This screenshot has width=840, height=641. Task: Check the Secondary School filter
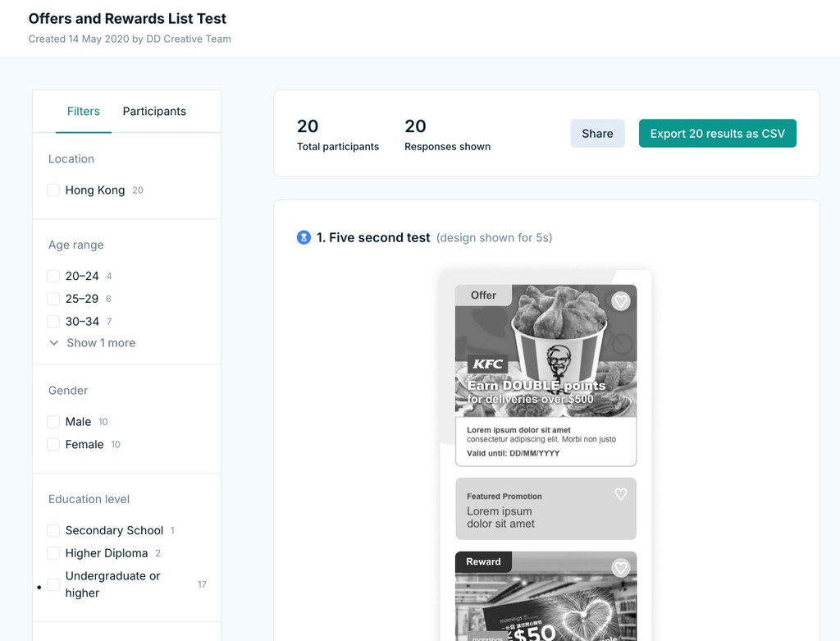(53, 530)
